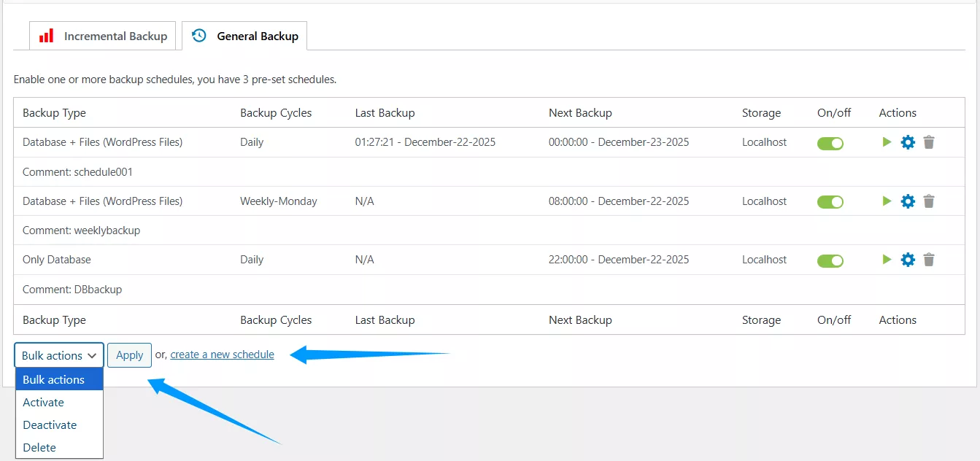
Task: Choose Deactivate in the dropdown menu
Action: pos(49,425)
